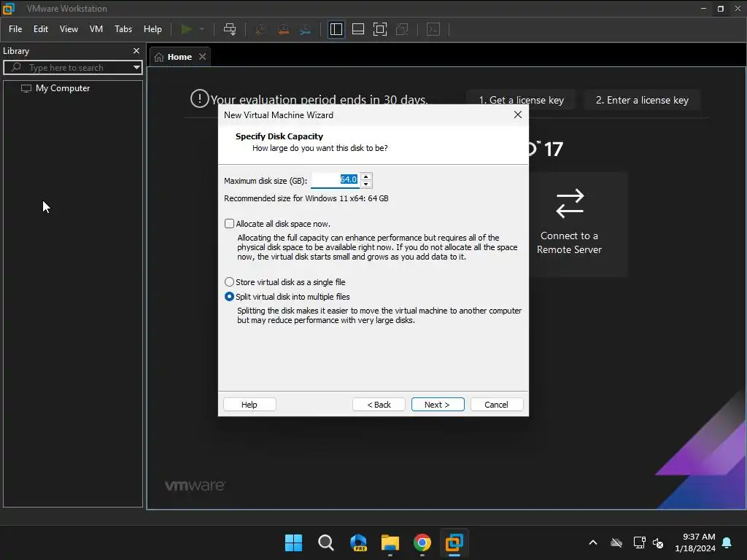
Task: Click the Take Snapshot toolbar icon
Action: pyautogui.click(x=260, y=29)
